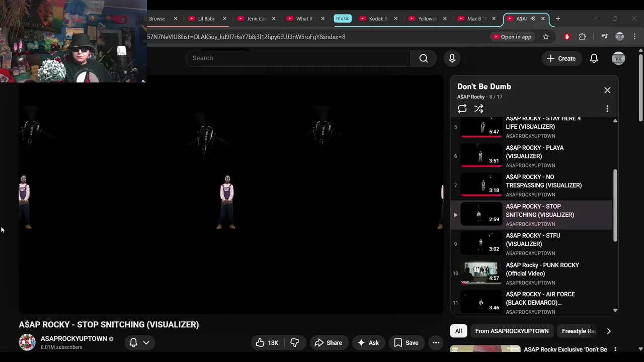Viewport: 644px width, 362px height.
Task: Click the video player area
Action: tap(231, 194)
